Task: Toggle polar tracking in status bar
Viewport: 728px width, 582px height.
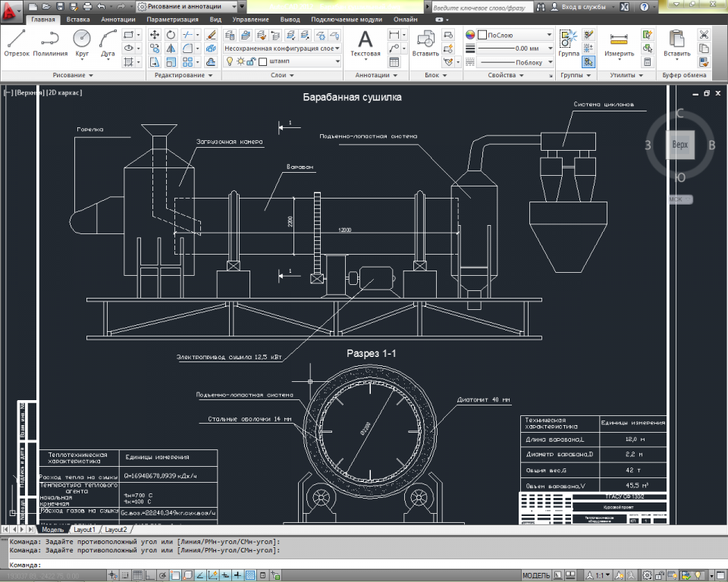Action: [x=162, y=575]
